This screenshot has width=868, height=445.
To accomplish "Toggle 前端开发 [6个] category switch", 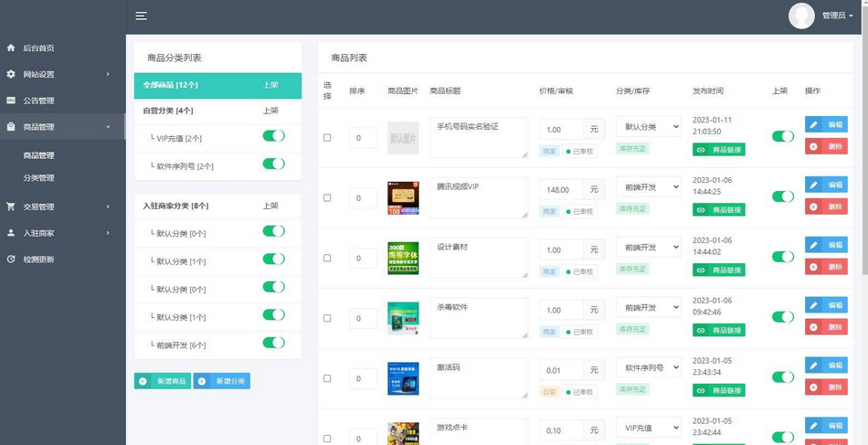I will [273, 343].
